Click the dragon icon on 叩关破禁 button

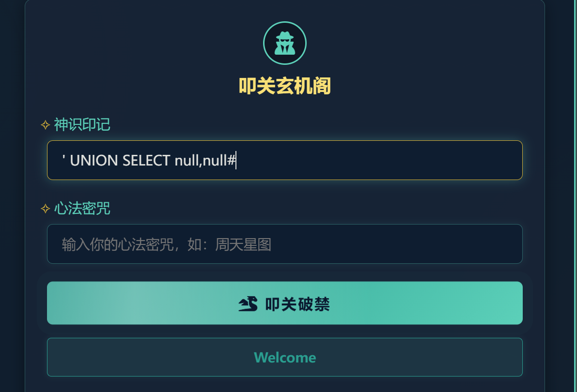point(248,304)
